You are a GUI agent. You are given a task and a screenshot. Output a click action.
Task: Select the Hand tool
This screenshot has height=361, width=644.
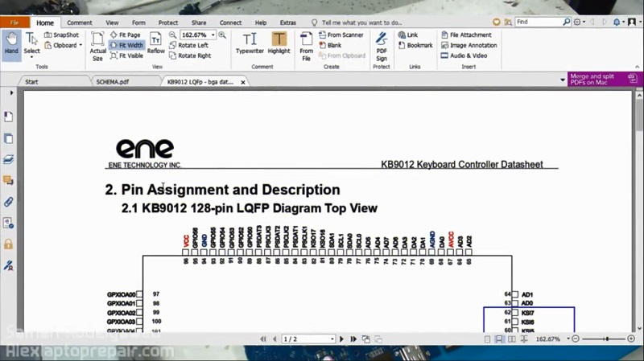(11, 44)
